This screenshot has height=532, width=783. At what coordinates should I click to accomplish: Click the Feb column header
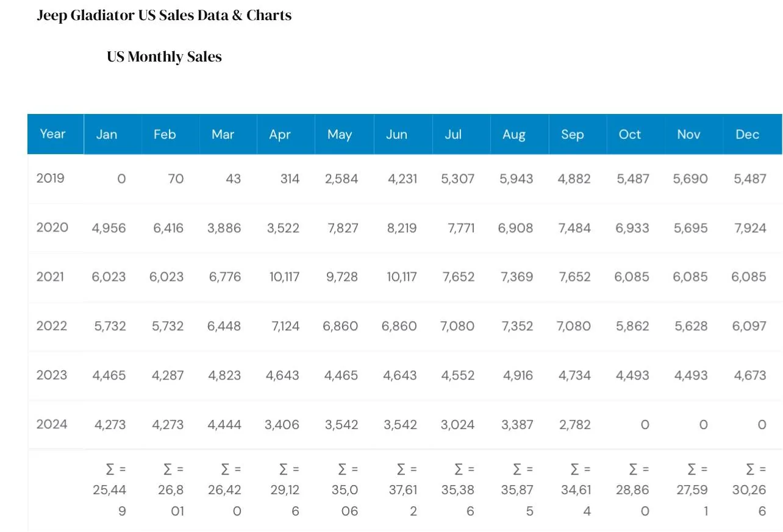click(x=165, y=134)
